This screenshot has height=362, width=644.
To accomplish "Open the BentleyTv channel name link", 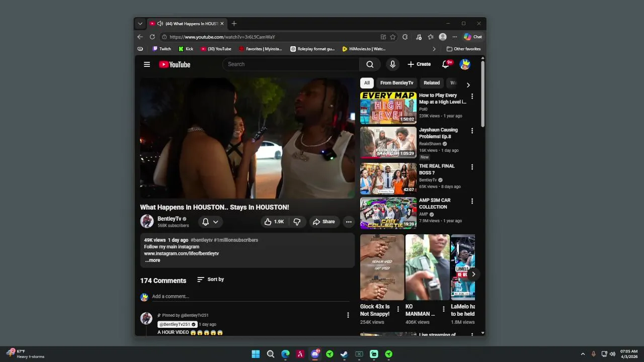I will tap(169, 219).
